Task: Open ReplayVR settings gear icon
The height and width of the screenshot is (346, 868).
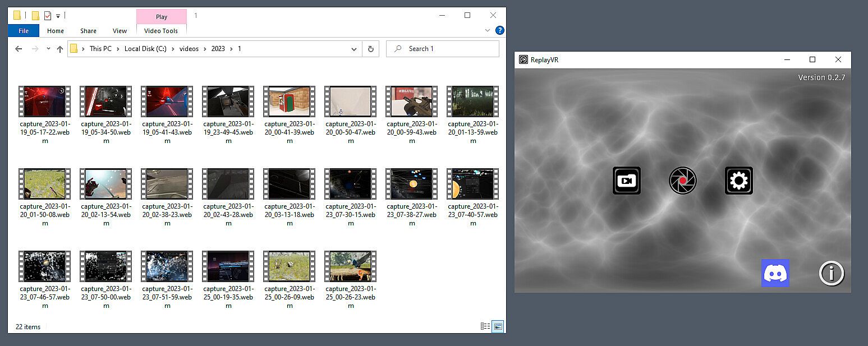Action: (738, 181)
